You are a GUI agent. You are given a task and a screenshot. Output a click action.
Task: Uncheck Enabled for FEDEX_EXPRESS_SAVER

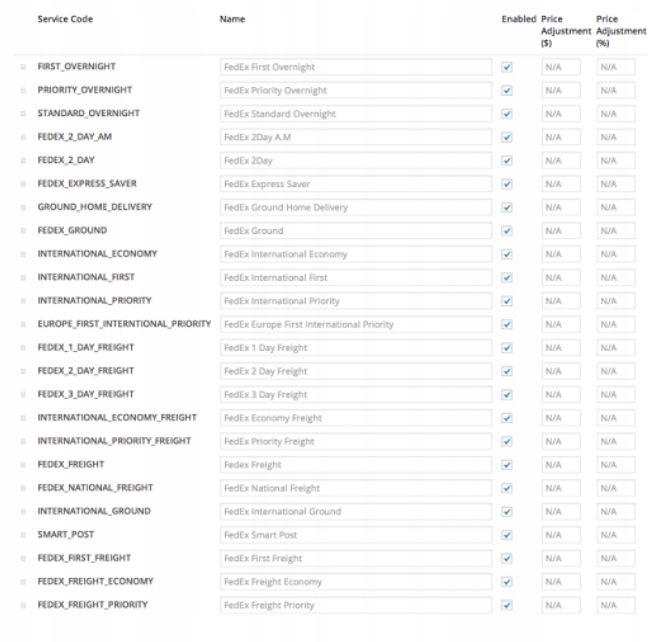point(507,184)
